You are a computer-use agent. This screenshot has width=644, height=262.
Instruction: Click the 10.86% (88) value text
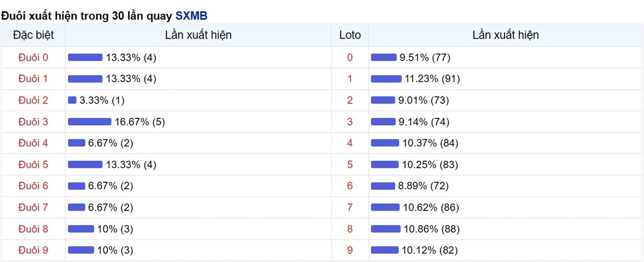[431, 229]
